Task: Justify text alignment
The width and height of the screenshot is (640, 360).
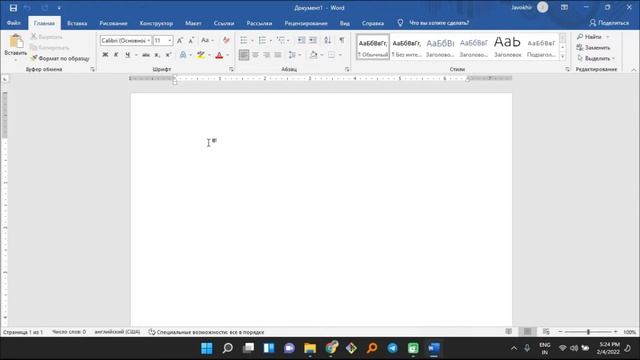Action: click(278, 55)
